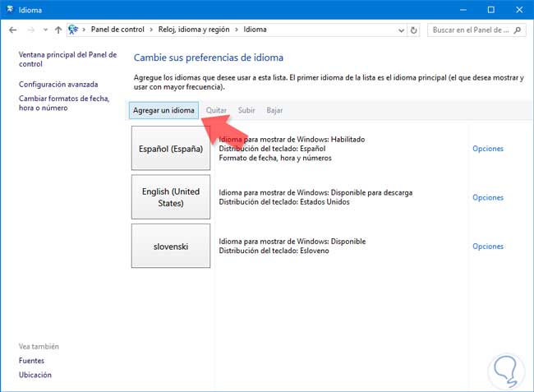This screenshot has height=392, width=534.
Task: Click Agregar un idioma button
Action: click(163, 110)
